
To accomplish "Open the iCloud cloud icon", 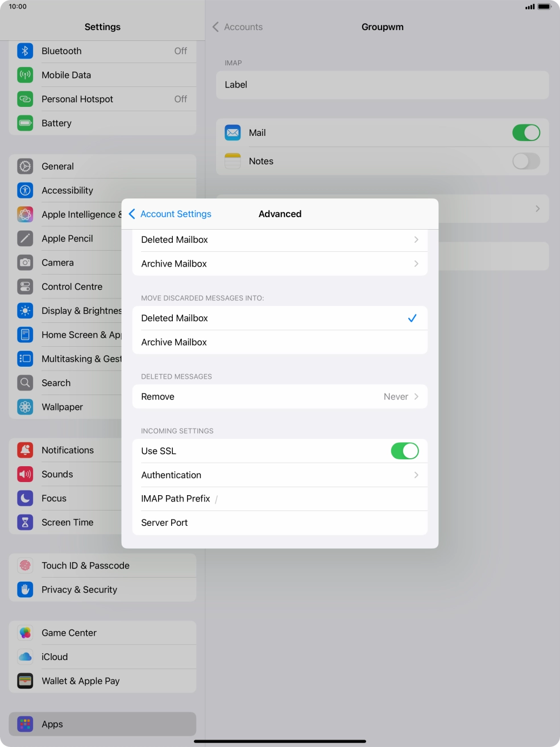I will 25,657.
